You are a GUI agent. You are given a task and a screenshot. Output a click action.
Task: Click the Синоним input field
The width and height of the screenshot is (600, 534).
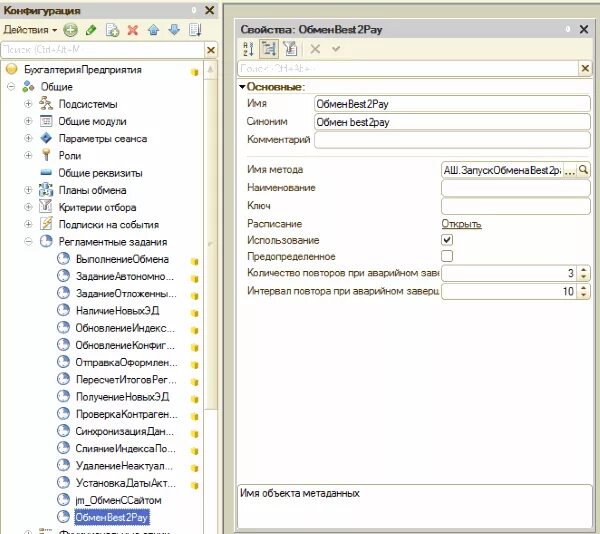coord(452,122)
